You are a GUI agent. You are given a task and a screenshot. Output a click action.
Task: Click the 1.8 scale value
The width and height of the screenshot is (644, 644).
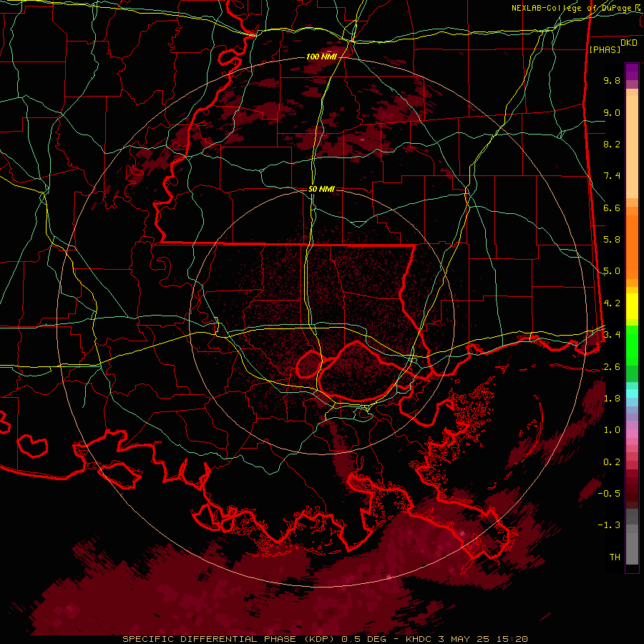point(612,399)
